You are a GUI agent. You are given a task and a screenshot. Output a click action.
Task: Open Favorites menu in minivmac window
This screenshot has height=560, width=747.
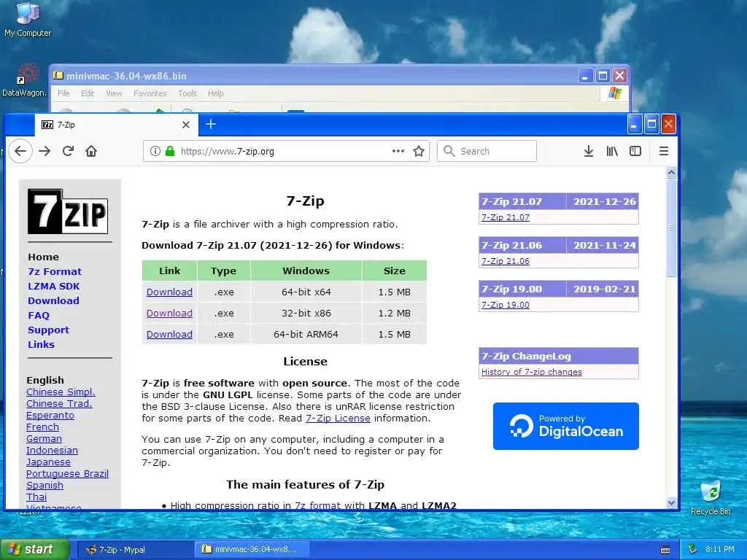[x=150, y=93]
